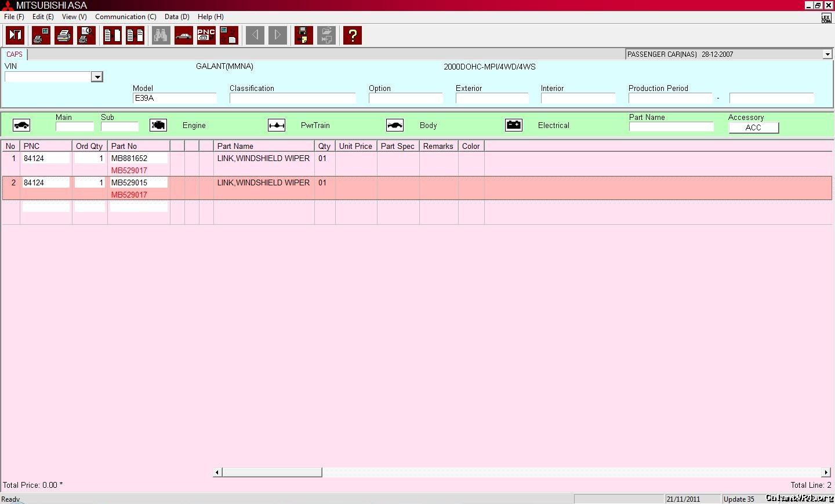Click the print preview icon with magnifier
The image size is (835, 504).
86,35
